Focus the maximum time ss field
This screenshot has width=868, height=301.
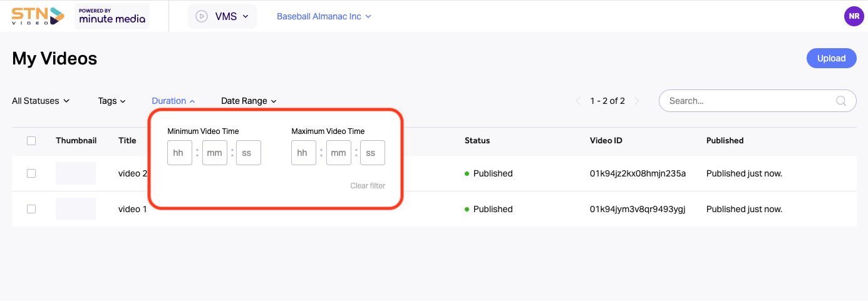coord(373,153)
